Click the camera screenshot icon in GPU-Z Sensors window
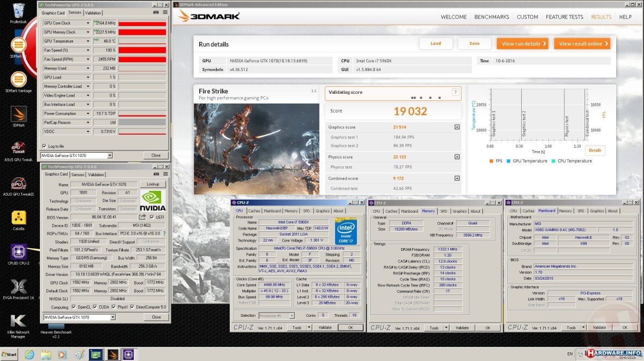This screenshot has height=361, width=644. click(x=157, y=12)
